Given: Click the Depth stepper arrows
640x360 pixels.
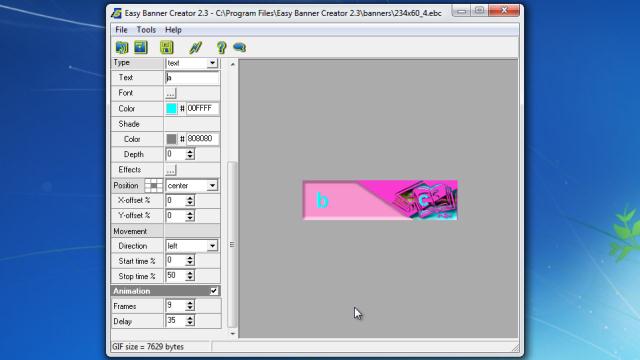Looking at the screenshot, I should [x=190, y=154].
